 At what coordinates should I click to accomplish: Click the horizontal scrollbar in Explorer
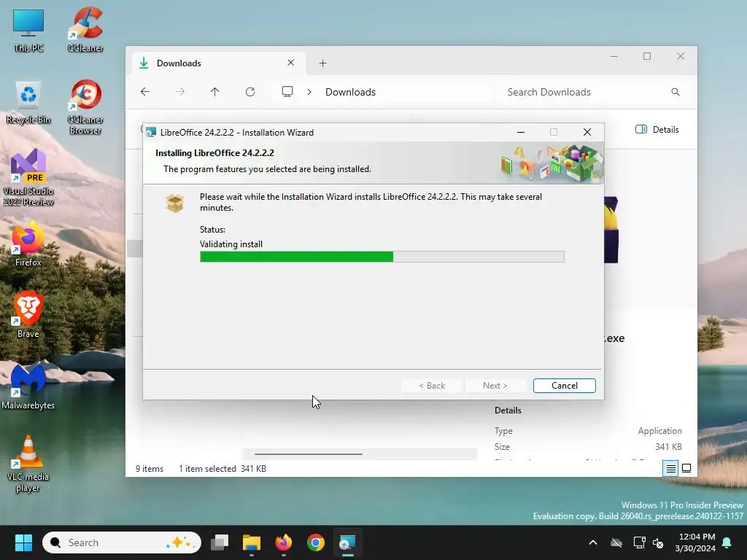(x=309, y=454)
